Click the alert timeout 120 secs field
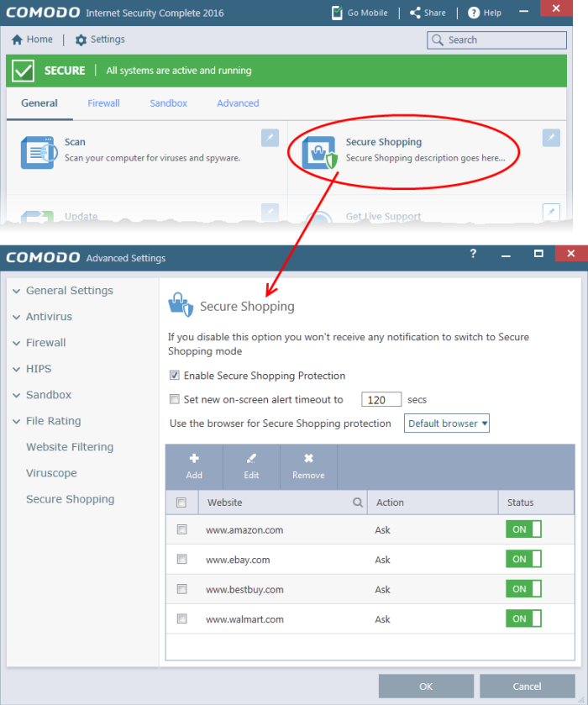 point(381,400)
